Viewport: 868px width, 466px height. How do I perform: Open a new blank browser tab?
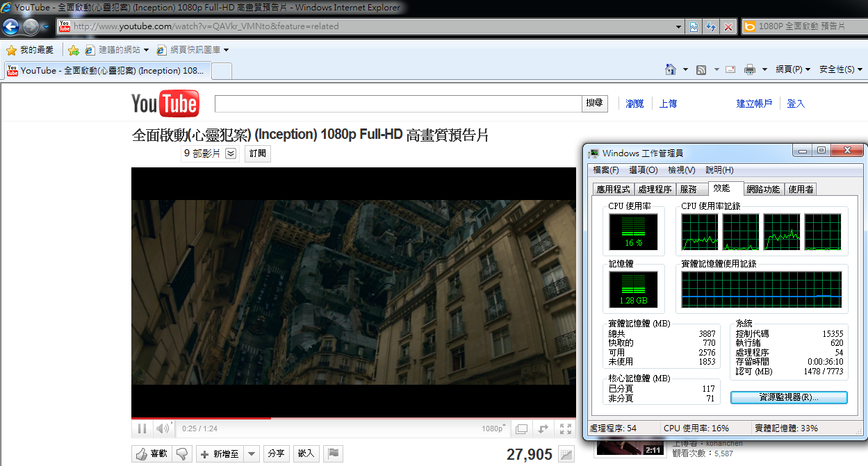(222, 71)
